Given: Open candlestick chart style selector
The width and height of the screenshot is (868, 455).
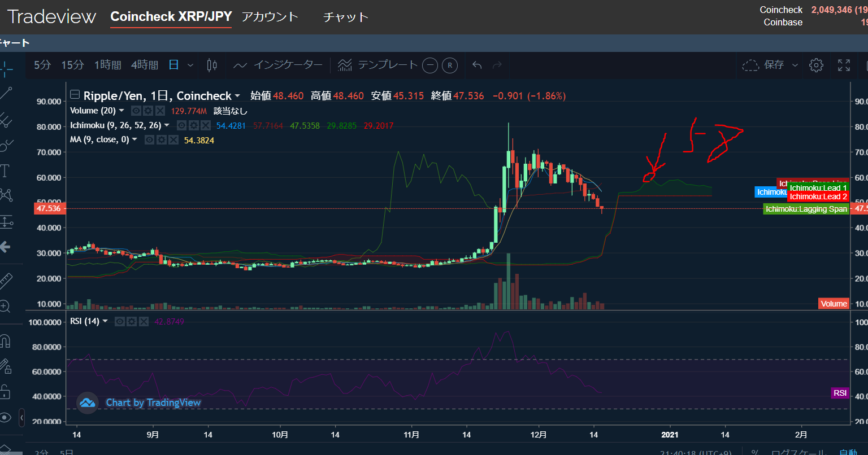Looking at the screenshot, I should tap(212, 65).
